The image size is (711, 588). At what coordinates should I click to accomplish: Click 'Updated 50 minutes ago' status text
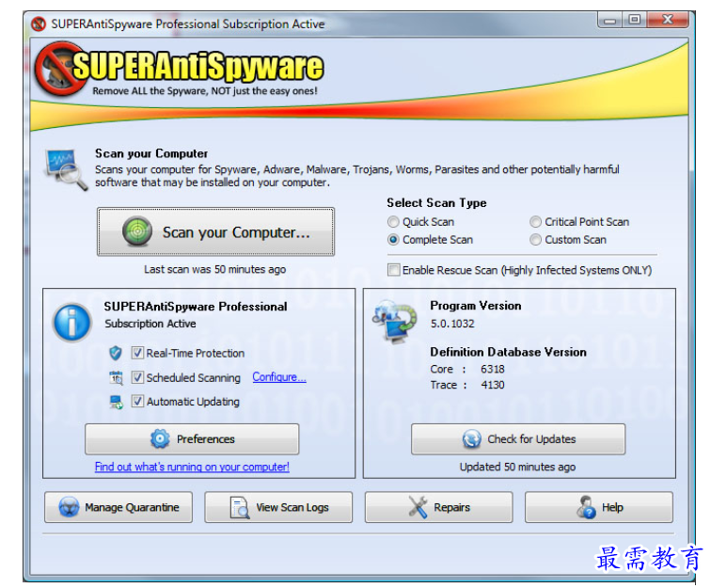517,467
